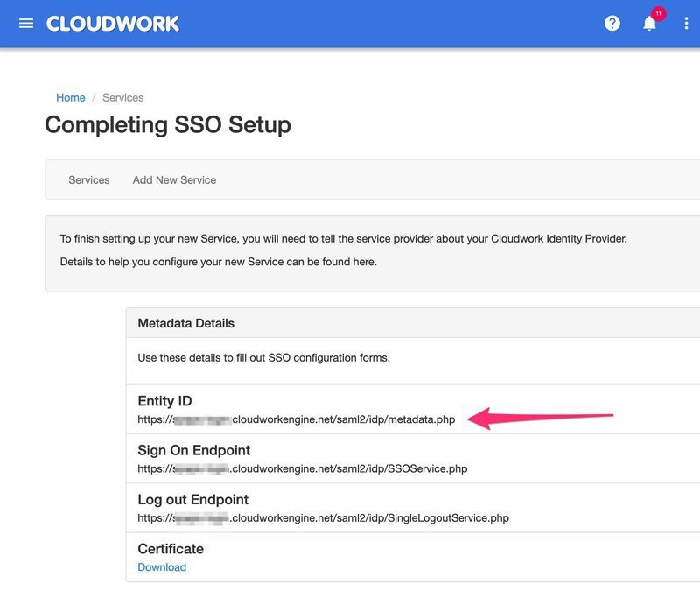Click the CLOUDWORK logo
The image size is (700, 591).
coord(114,24)
